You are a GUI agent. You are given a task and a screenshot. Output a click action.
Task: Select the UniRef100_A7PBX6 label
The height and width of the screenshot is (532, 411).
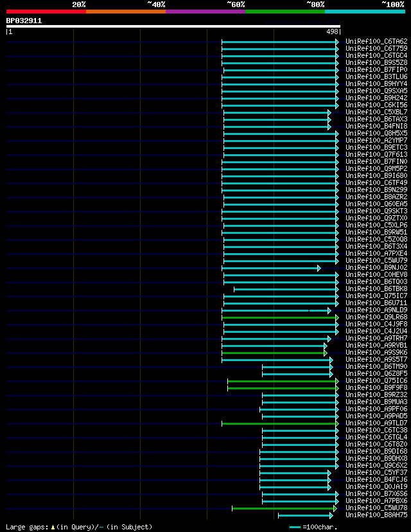(376, 501)
